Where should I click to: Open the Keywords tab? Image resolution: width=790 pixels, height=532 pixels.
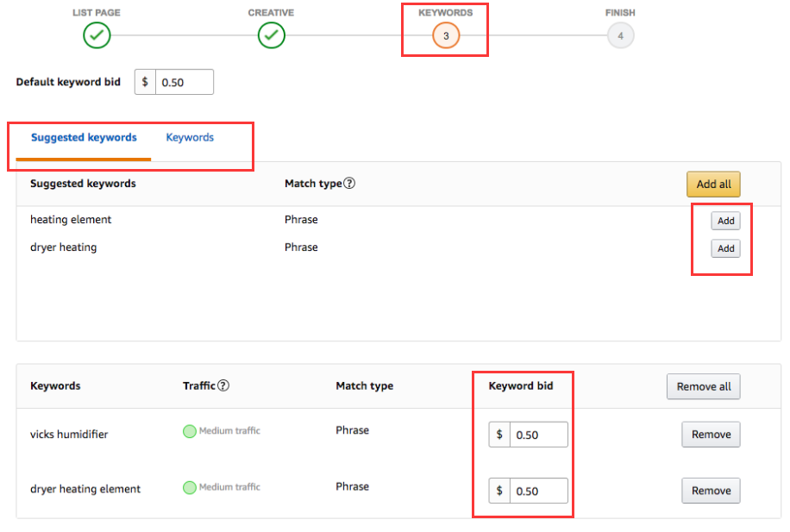(x=190, y=138)
